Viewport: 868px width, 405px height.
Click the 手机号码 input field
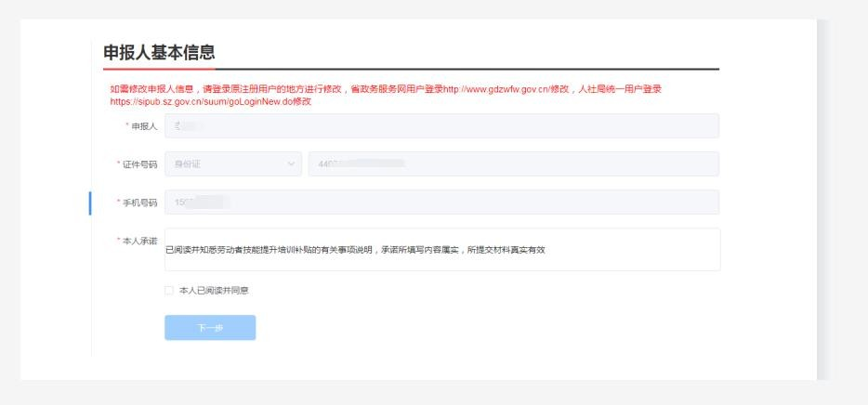coord(441,202)
